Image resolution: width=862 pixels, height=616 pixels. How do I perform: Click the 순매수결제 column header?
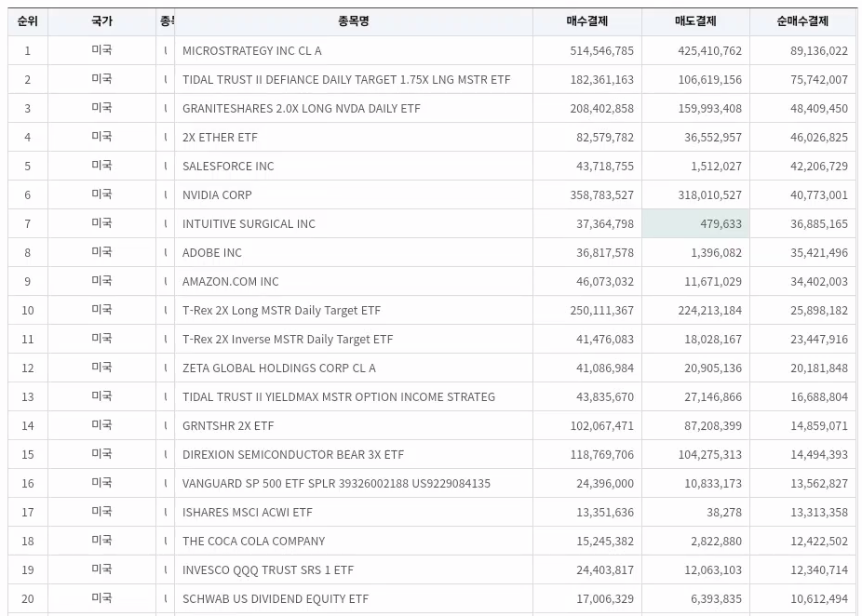pos(802,21)
